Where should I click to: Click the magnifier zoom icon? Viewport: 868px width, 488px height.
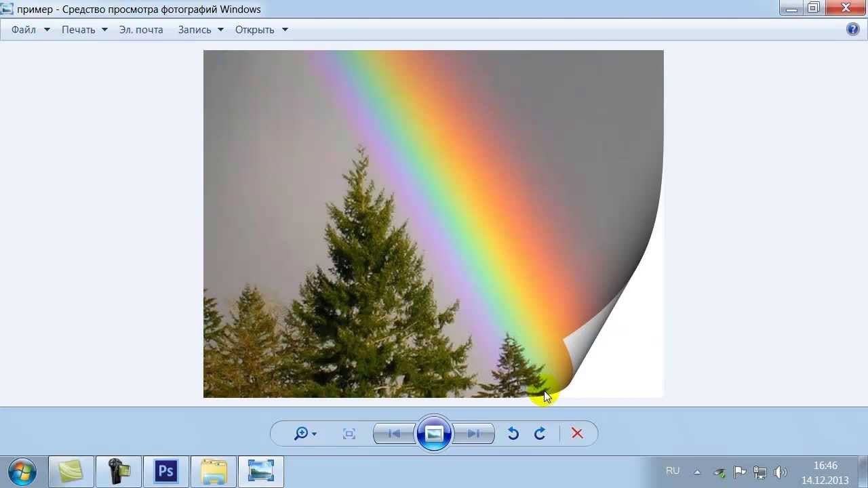click(x=300, y=434)
